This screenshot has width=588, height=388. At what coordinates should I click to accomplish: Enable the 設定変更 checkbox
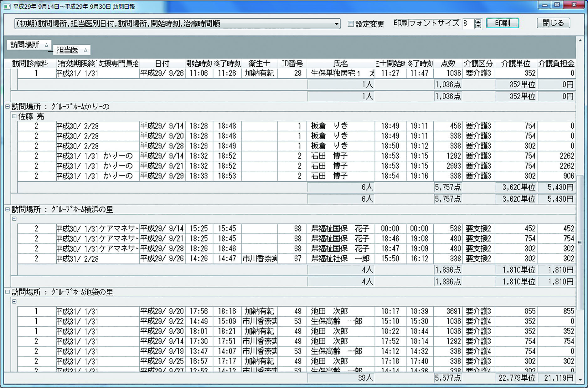coord(351,24)
